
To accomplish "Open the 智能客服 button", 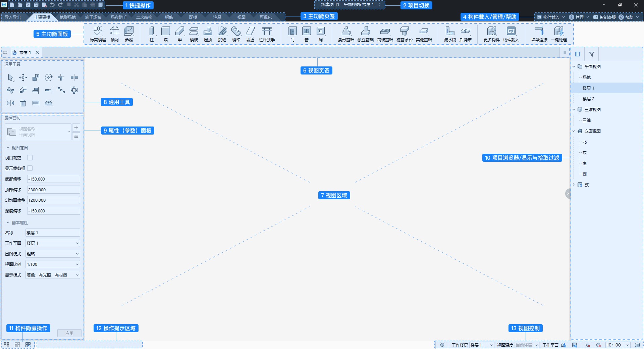I will 604,17.
